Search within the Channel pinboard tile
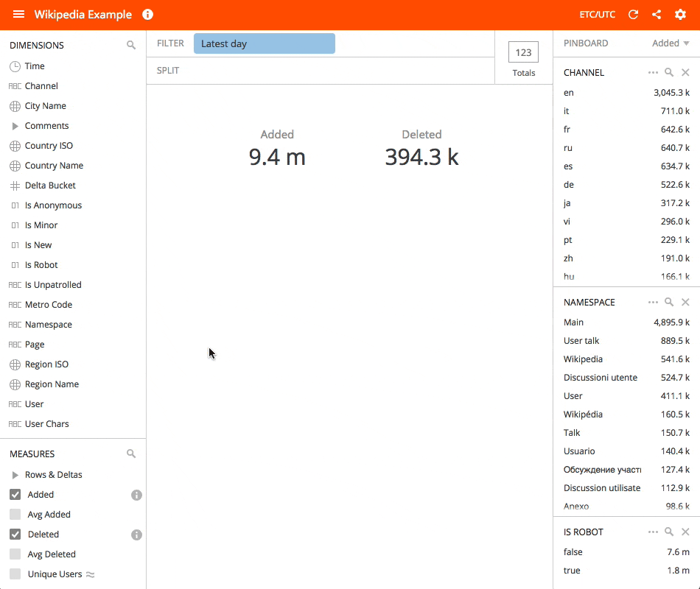The height and width of the screenshot is (589, 700). click(669, 72)
